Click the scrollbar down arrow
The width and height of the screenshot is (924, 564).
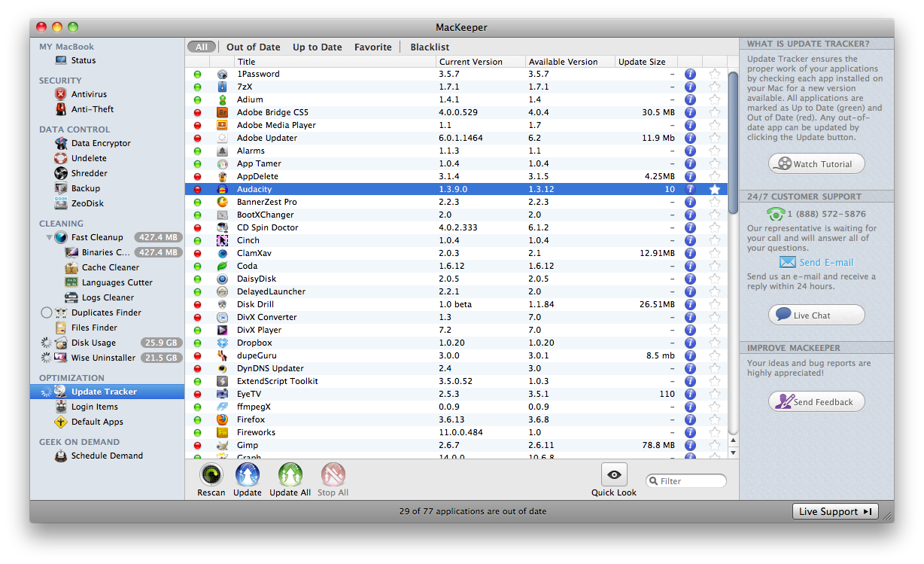click(x=733, y=453)
